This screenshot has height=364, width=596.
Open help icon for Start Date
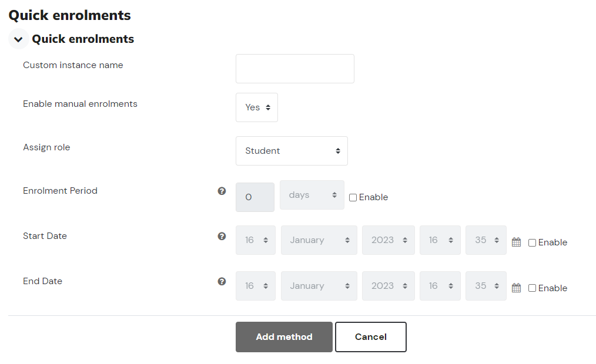coord(222,236)
